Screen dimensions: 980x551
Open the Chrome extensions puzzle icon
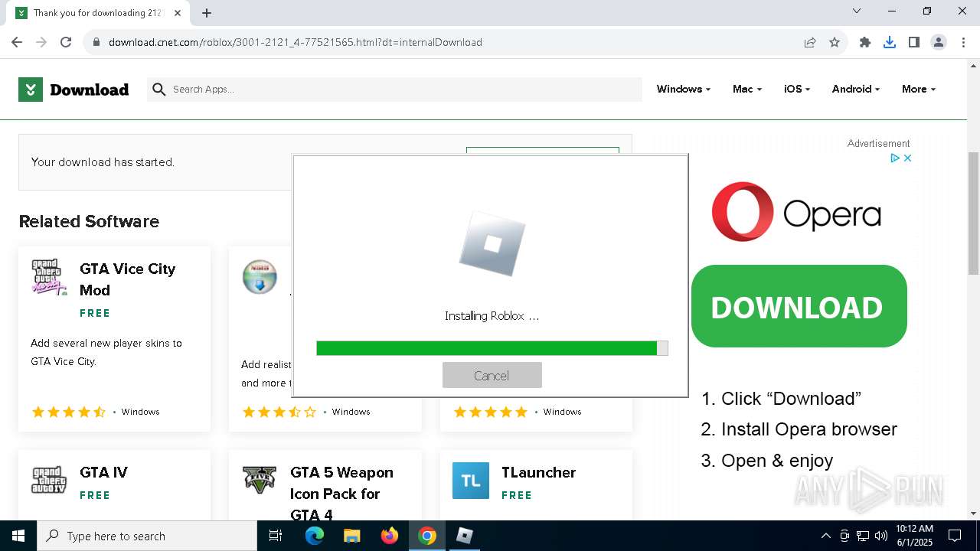pos(865,42)
